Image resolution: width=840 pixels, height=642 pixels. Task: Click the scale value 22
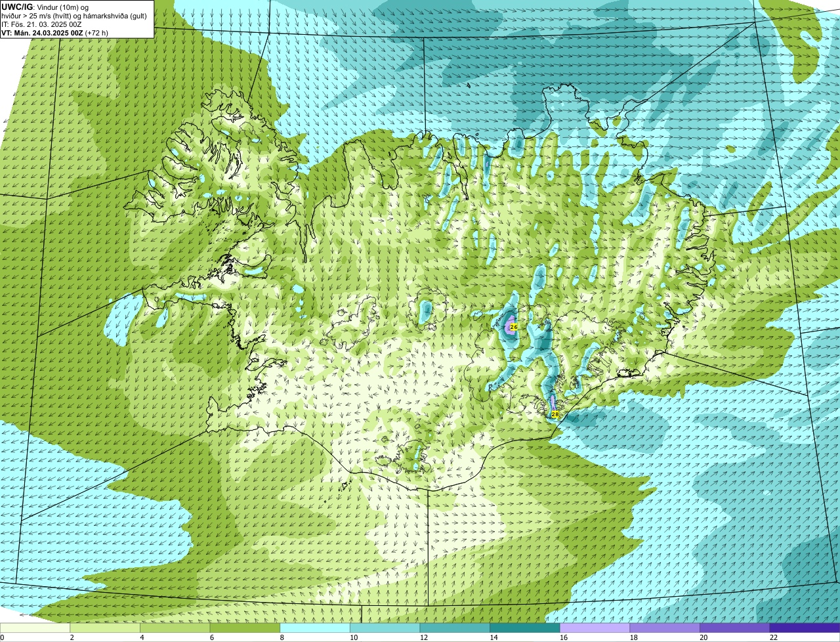pyautogui.click(x=773, y=637)
